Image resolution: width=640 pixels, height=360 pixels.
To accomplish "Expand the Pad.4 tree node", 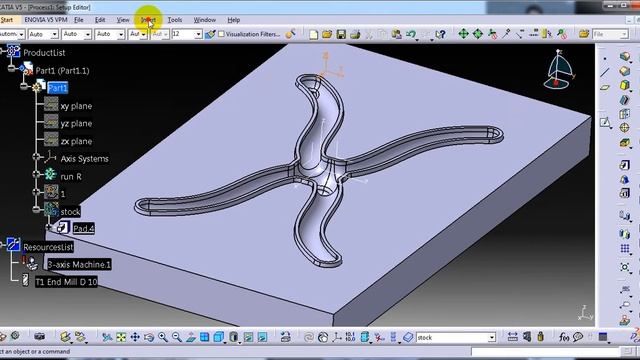I will coord(49,227).
